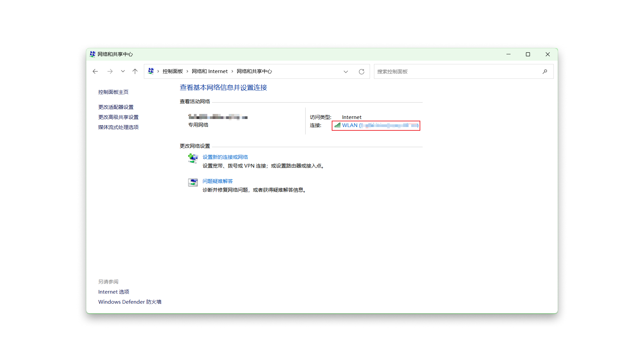Open 控制面板主页 link
Screen dimensions: 644x362
(113, 92)
